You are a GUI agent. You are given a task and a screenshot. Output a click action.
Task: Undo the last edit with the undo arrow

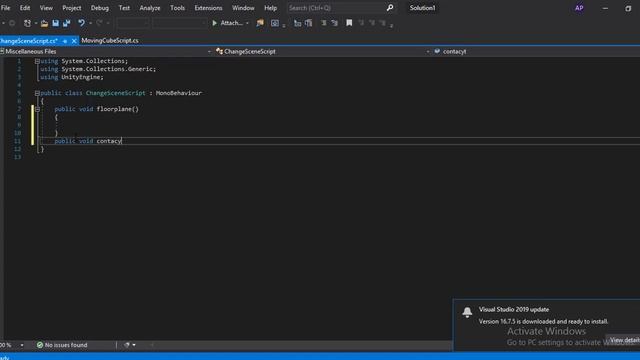point(81,23)
